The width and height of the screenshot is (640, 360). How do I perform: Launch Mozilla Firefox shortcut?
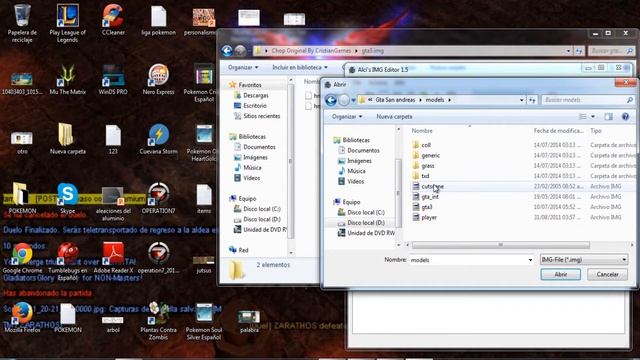[x=22, y=318]
